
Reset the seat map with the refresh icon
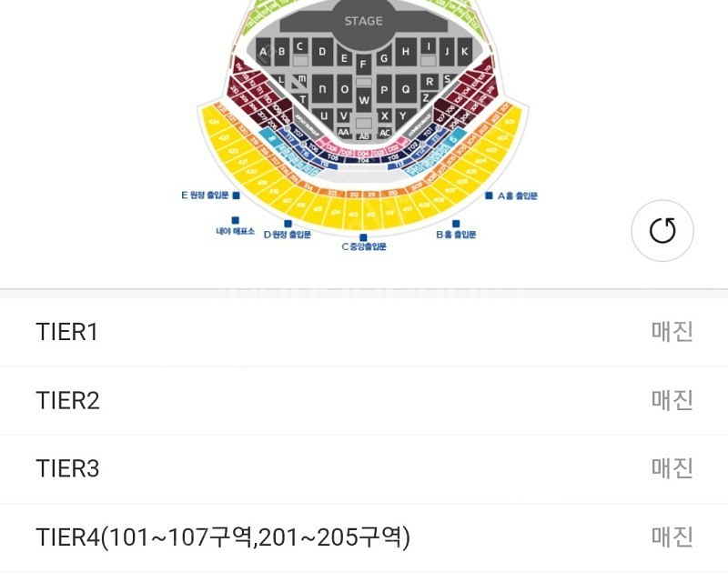pyautogui.click(x=662, y=231)
